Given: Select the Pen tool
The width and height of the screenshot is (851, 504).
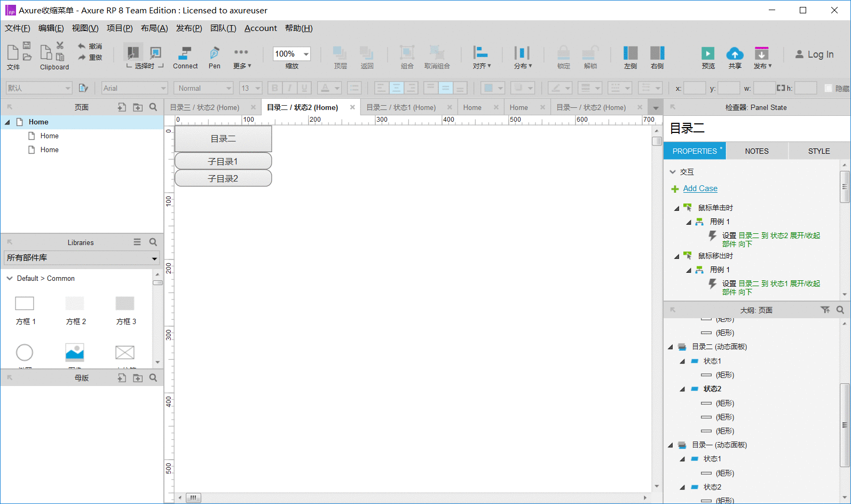Looking at the screenshot, I should [215, 58].
